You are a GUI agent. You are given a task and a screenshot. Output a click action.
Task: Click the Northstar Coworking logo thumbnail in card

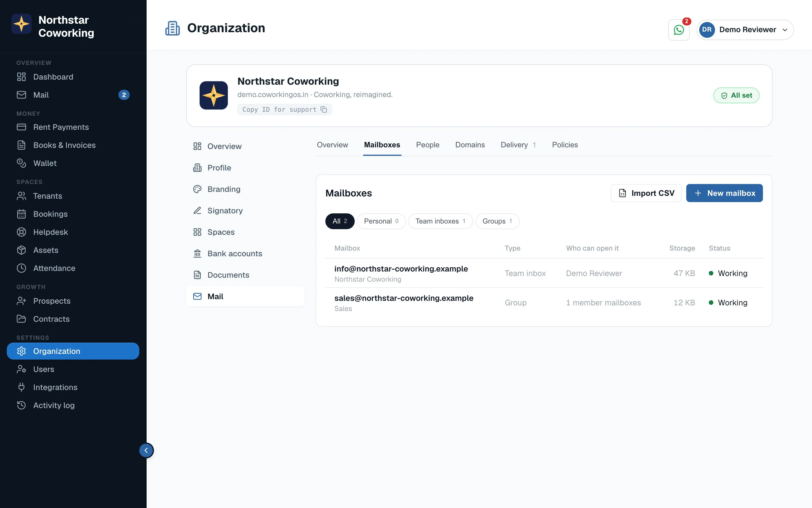(214, 95)
